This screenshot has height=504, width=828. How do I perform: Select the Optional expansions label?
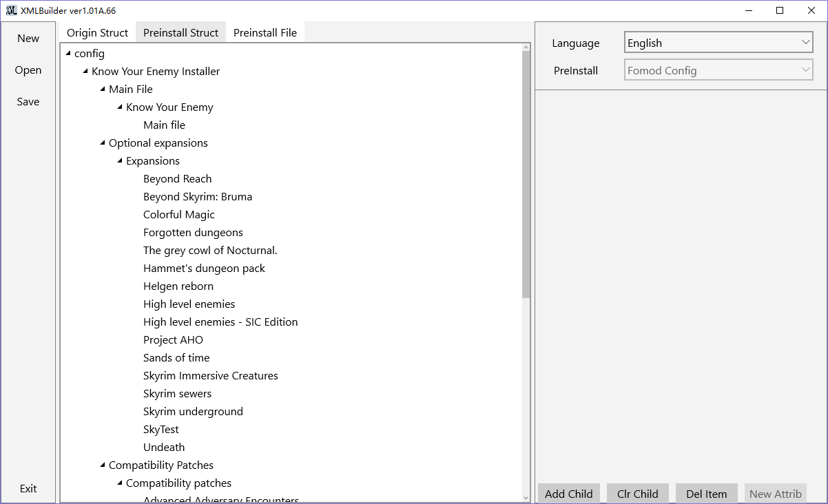click(x=158, y=143)
